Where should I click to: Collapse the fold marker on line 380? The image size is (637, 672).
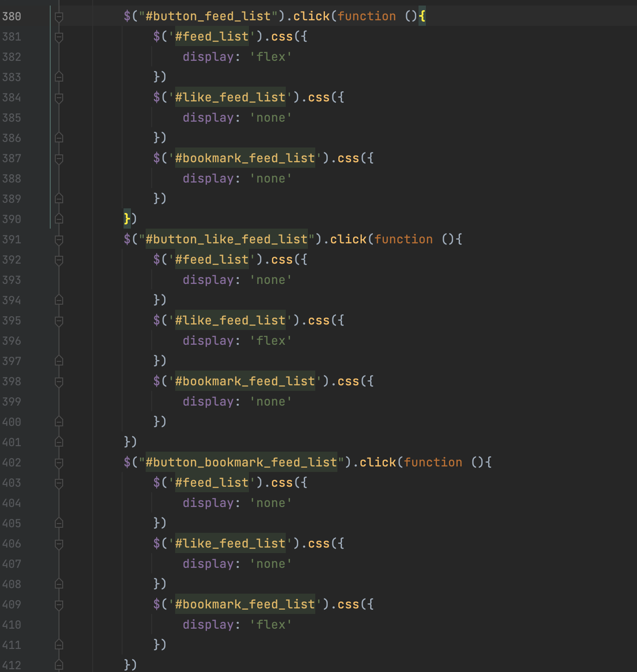59,17
